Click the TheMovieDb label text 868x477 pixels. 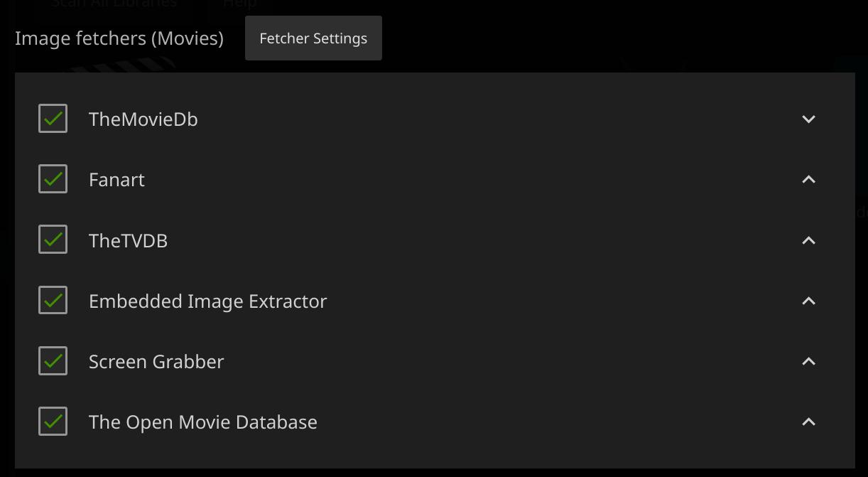pyautogui.click(x=143, y=119)
